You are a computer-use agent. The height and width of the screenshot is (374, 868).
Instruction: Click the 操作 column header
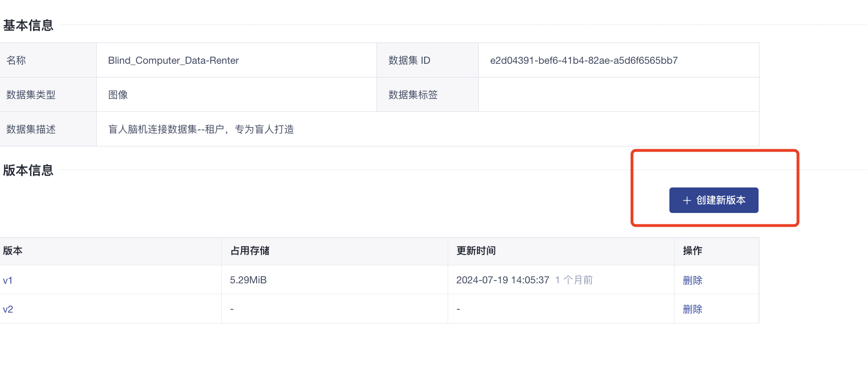(693, 251)
